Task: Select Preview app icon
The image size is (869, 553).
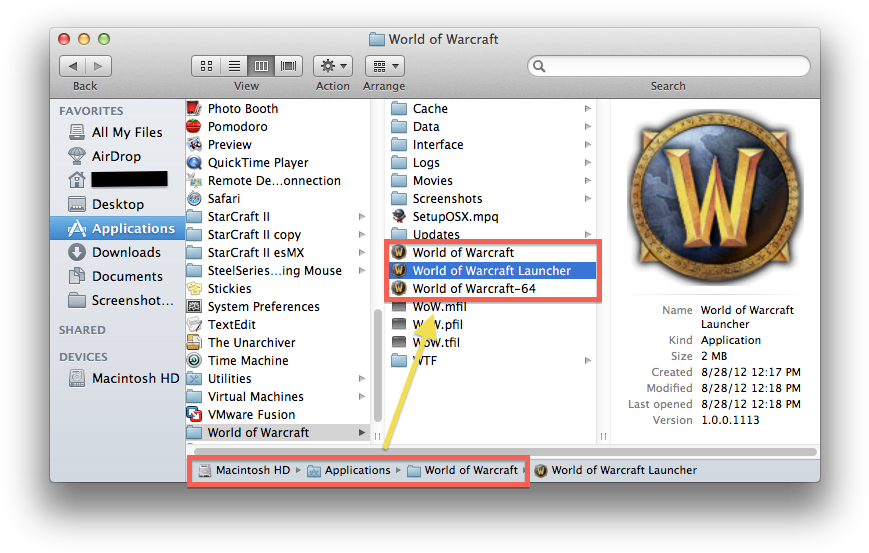Action: [194, 145]
